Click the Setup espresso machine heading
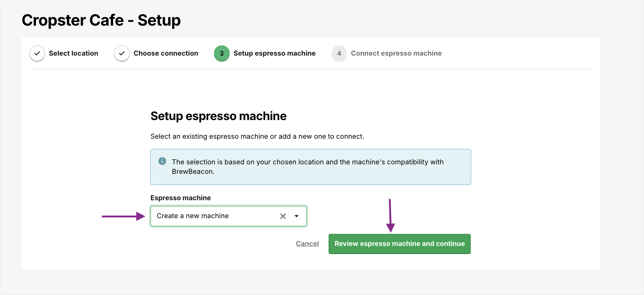644x295 pixels. pos(218,116)
